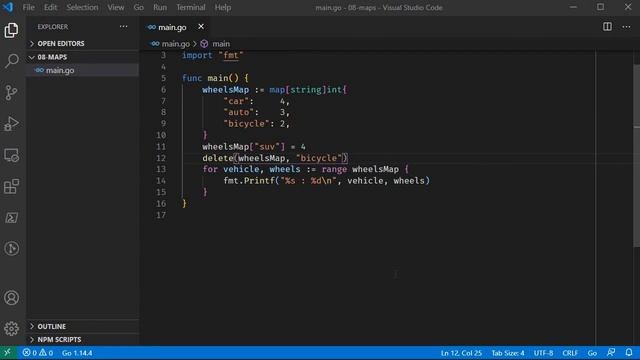Click the range keyword on line 13

(x=334, y=169)
